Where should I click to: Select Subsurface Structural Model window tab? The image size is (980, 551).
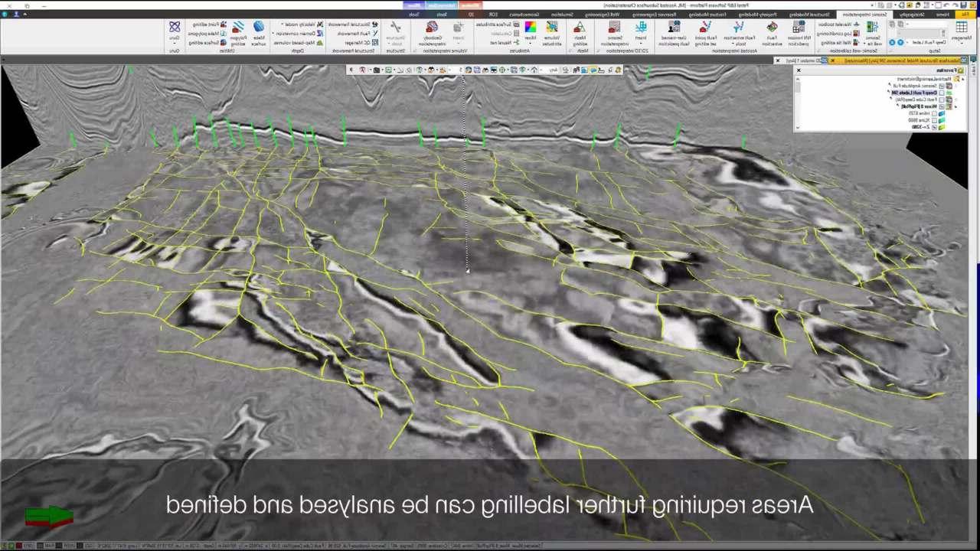[x=896, y=60]
